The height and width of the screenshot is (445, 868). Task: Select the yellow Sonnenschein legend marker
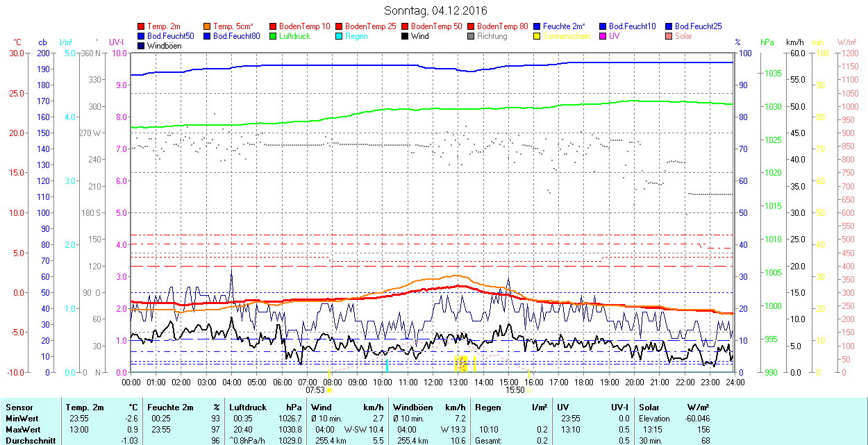tap(537, 36)
